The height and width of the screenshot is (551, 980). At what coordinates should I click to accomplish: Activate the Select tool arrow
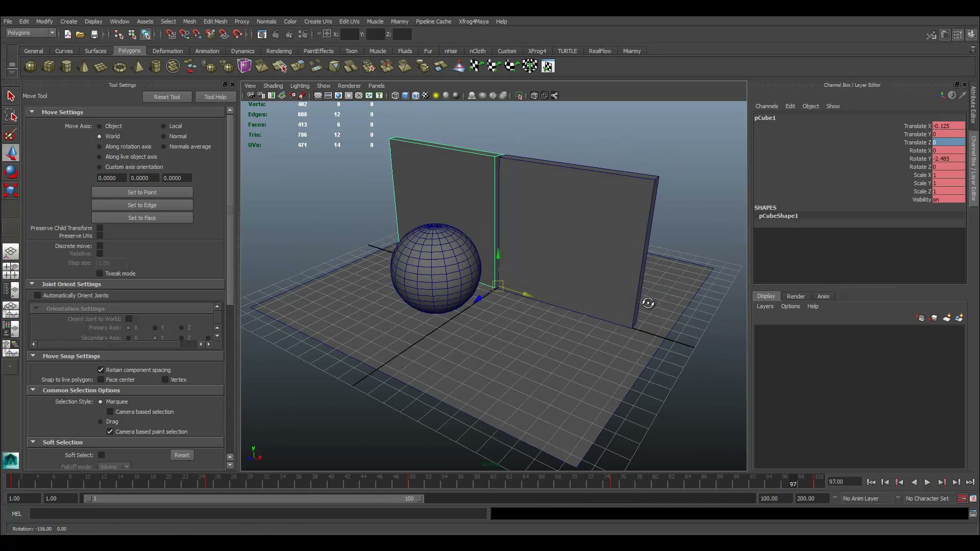[x=11, y=96]
